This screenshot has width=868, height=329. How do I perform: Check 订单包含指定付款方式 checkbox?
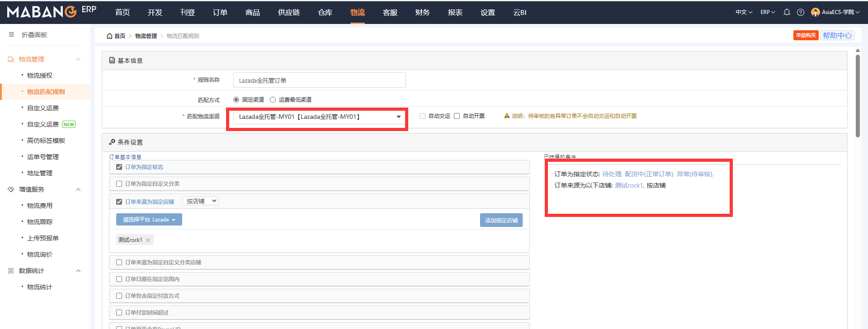pos(119,296)
